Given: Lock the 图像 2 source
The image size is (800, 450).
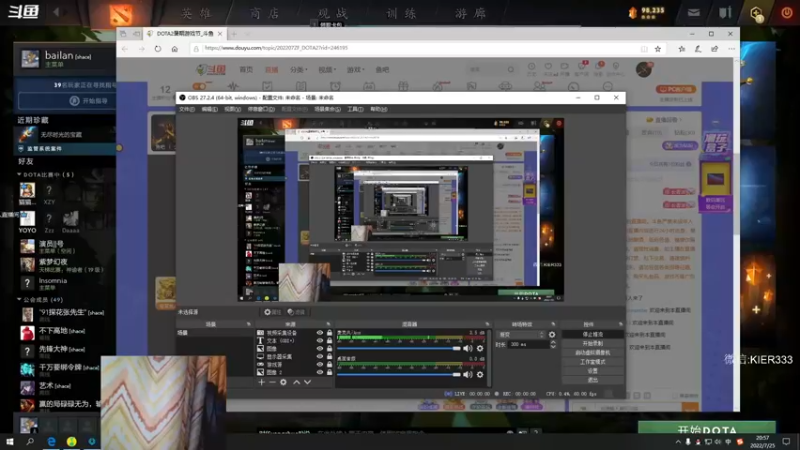Looking at the screenshot, I should pos(329,372).
